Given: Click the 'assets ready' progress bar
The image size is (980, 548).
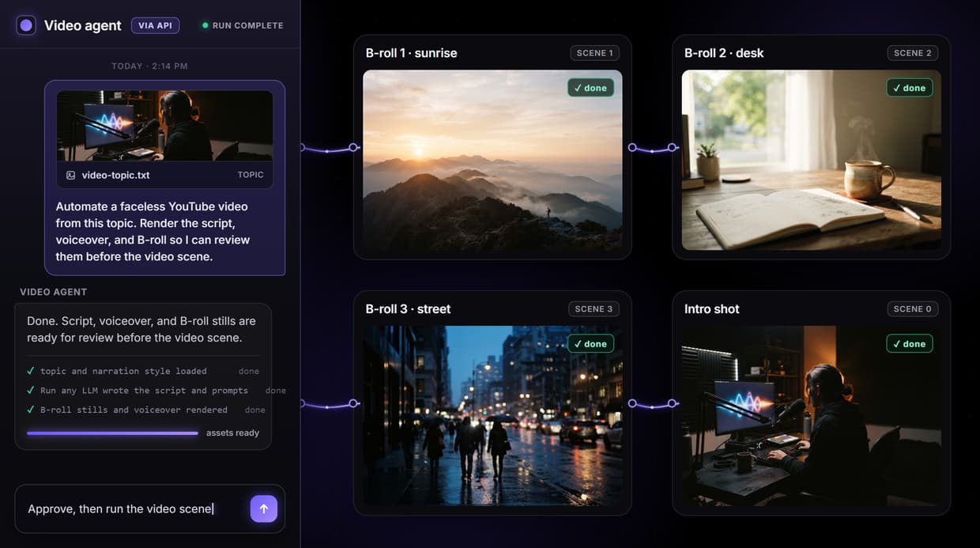Looking at the screenshot, I should 112,433.
